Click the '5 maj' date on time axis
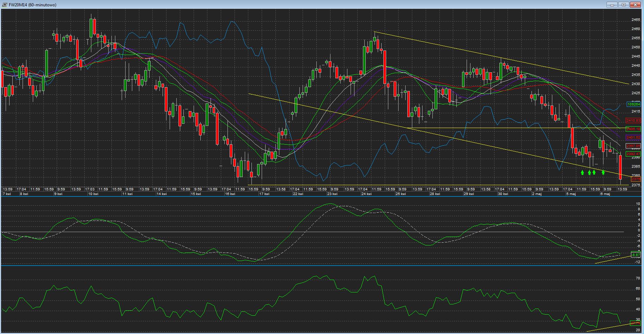The image size is (644, 334). (x=571, y=194)
